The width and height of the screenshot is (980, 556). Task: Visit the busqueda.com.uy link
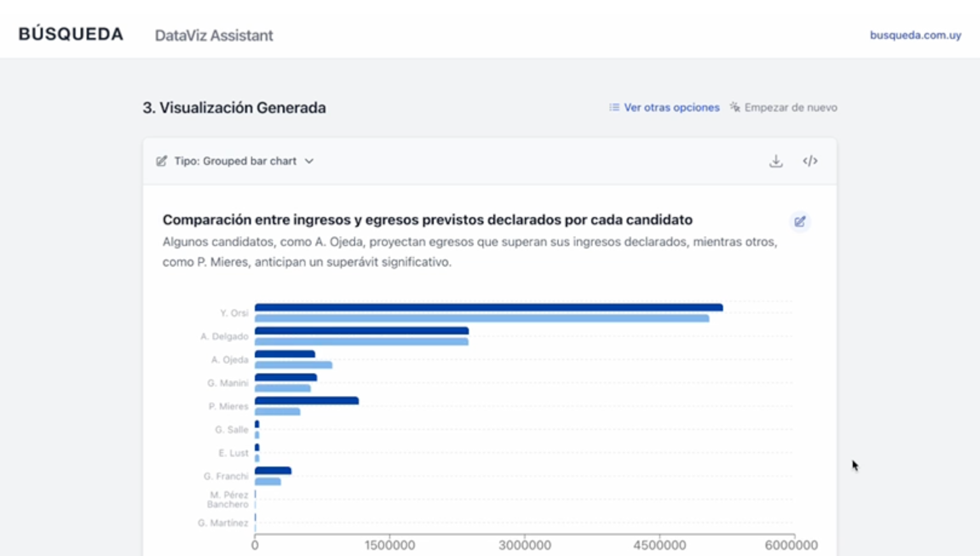[x=915, y=36]
